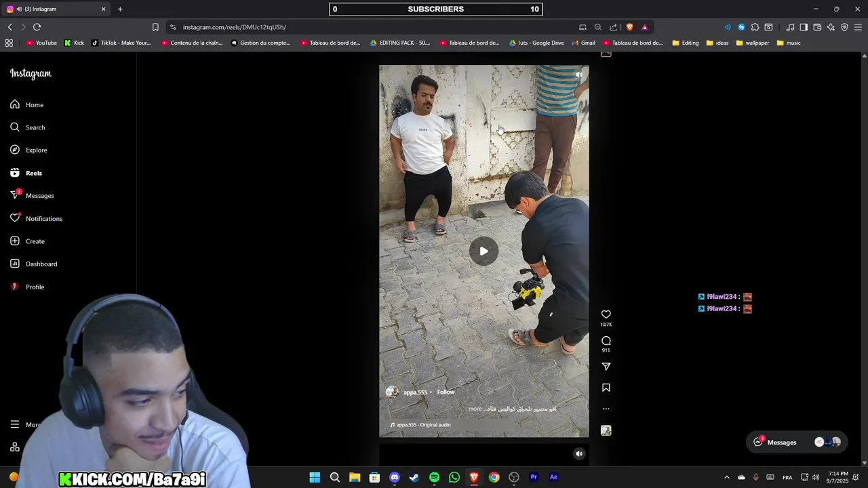Open Notifications in Instagram sidebar
The width and height of the screenshot is (868, 488).
pyautogui.click(x=36, y=218)
